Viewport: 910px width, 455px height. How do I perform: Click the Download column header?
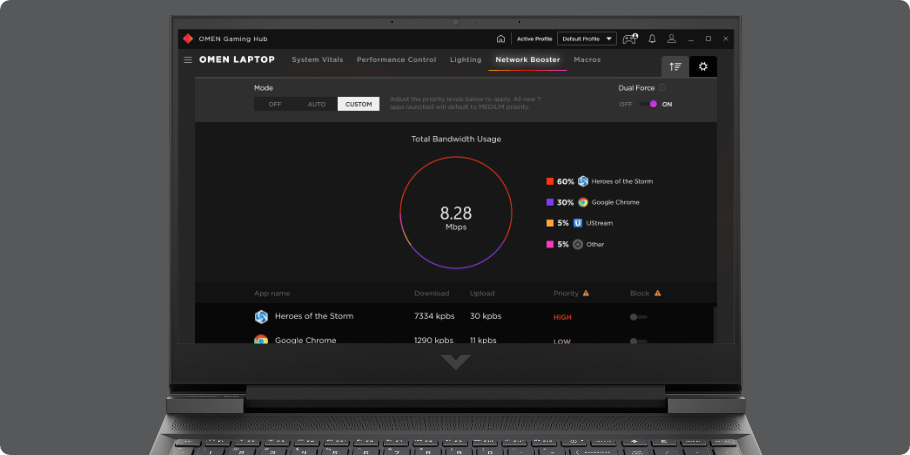point(431,293)
